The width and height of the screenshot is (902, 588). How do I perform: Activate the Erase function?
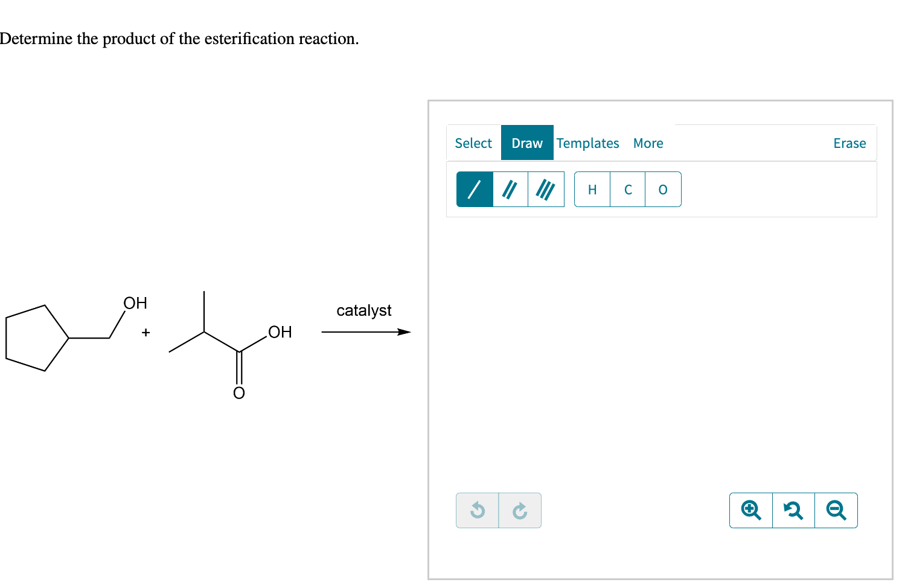pos(849,143)
